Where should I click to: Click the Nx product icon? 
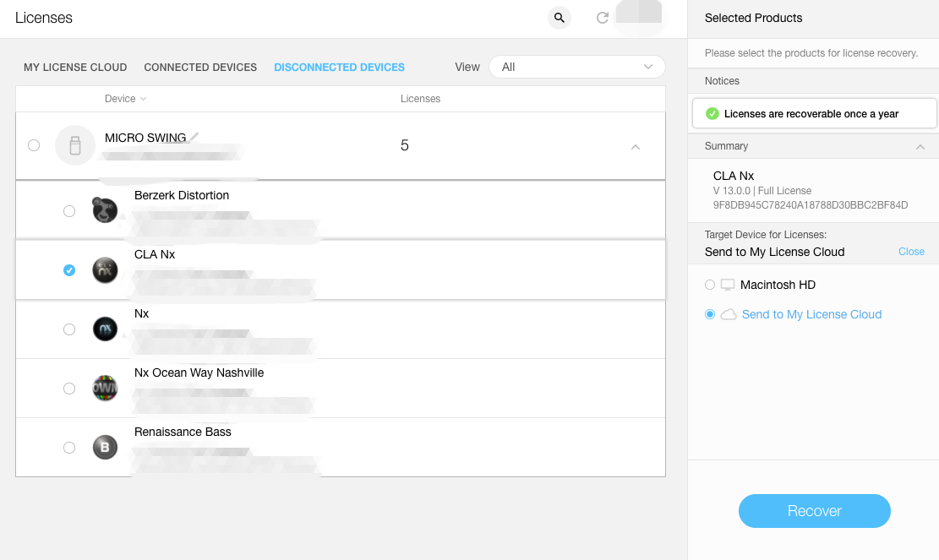point(105,329)
